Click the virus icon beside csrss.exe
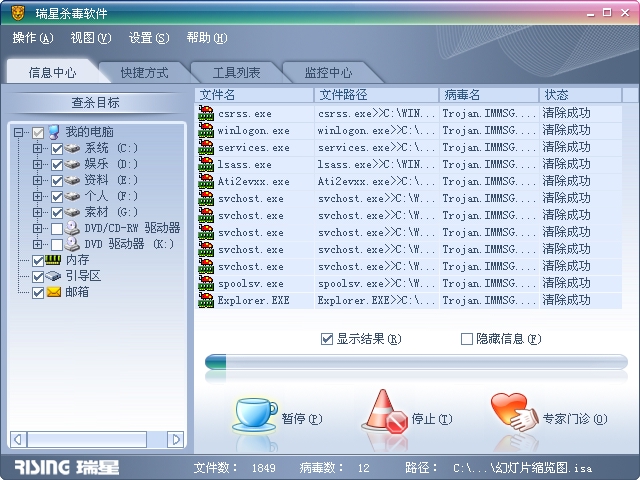The height and width of the screenshot is (480, 640). click(206, 113)
